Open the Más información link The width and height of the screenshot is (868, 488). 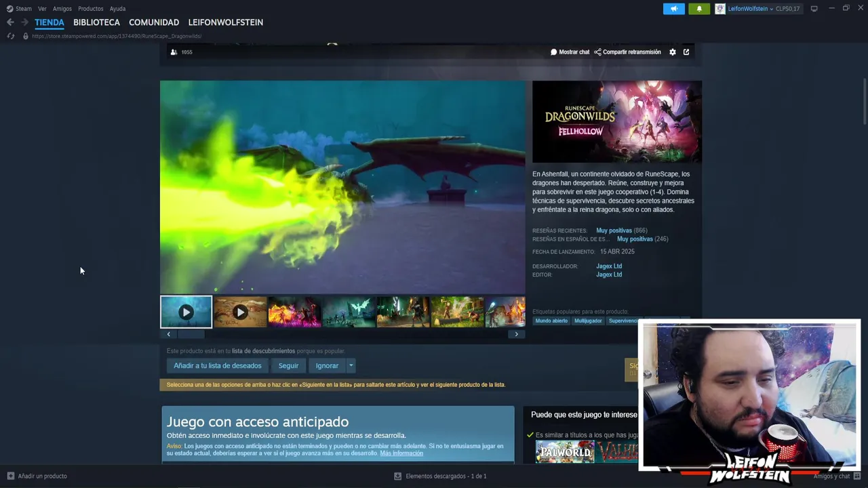point(401,453)
